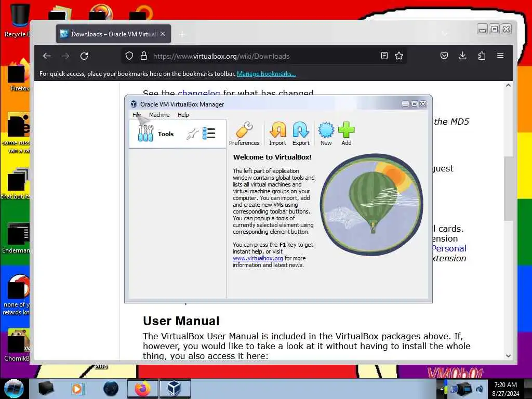
Task: Select the Tools item in VirtualBox sidebar
Action: tap(178, 134)
